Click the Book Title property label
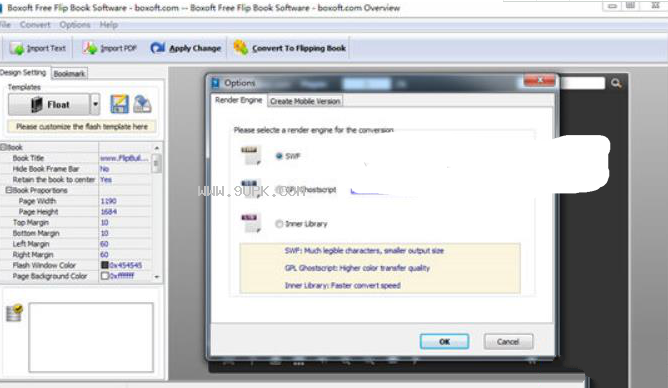668x388 pixels. point(28,158)
